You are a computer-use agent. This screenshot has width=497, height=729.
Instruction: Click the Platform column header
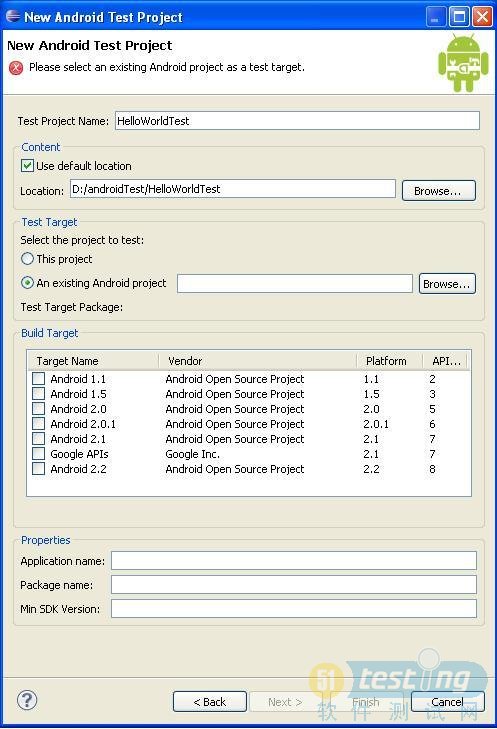tap(389, 361)
